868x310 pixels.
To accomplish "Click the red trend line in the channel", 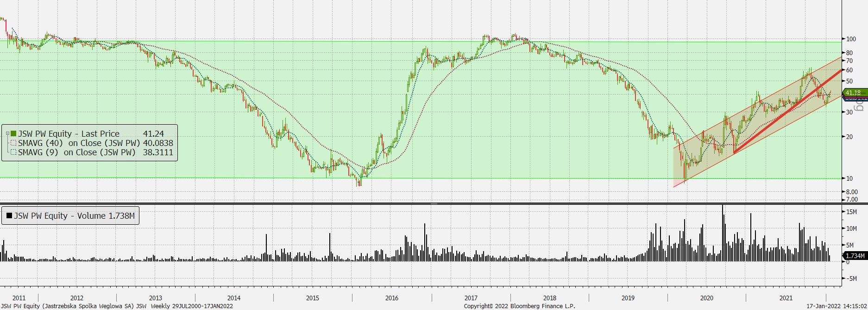I will (x=787, y=112).
